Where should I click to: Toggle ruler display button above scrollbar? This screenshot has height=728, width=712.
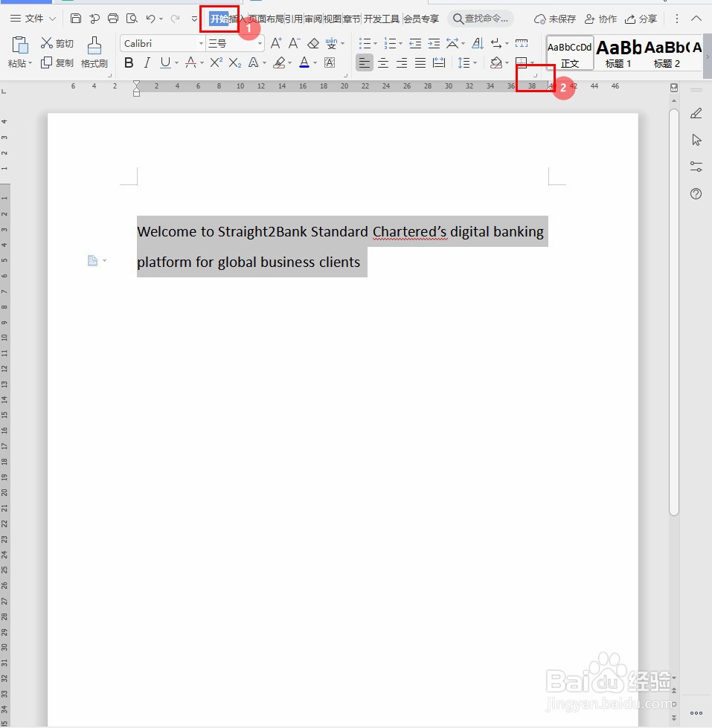point(674,88)
